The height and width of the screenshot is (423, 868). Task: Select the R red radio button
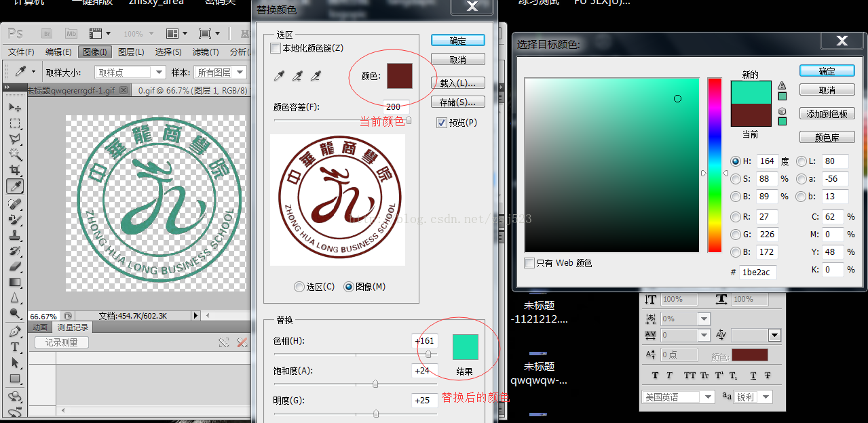(x=736, y=217)
